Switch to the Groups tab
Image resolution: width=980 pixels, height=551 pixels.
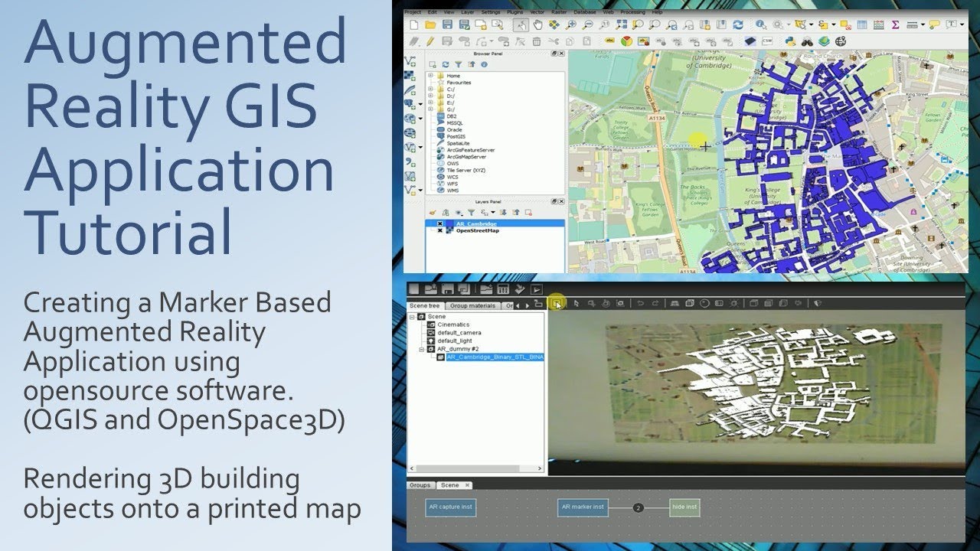(420, 485)
